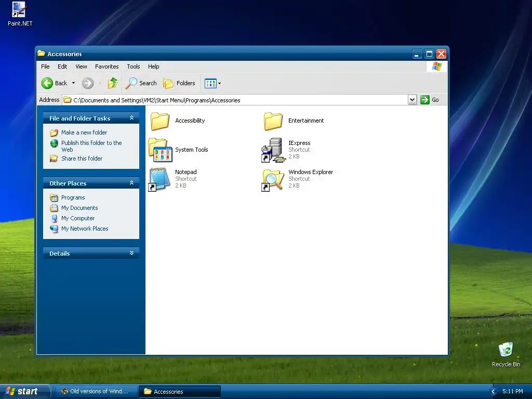Open the File menu
Screen dimensions: 532x399
click(x=45, y=66)
